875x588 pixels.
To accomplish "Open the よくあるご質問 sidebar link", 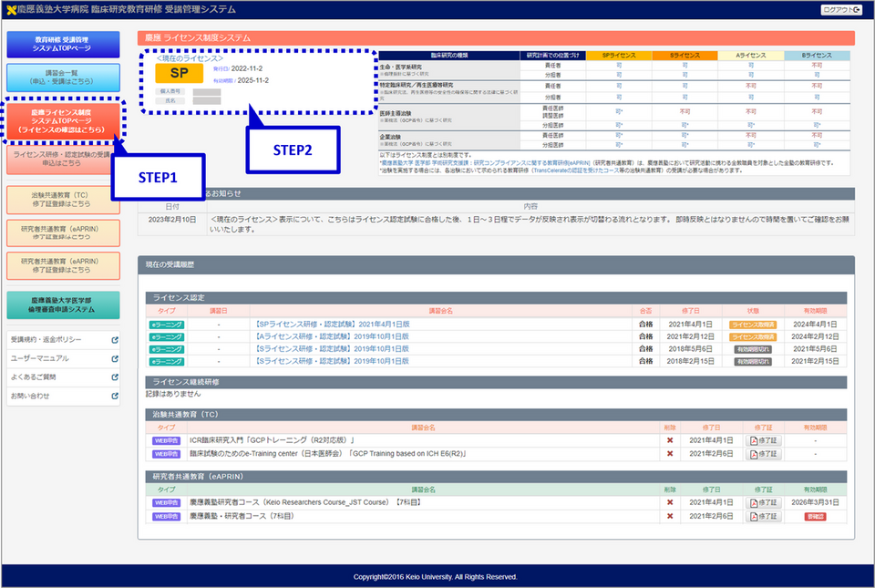I will tap(33, 377).
